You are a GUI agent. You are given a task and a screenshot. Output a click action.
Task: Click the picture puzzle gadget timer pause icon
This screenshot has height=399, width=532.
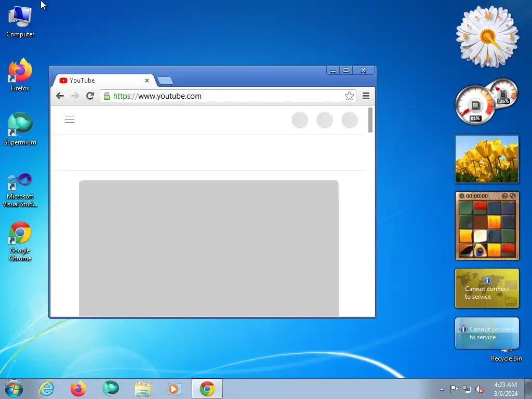(462, 196)
